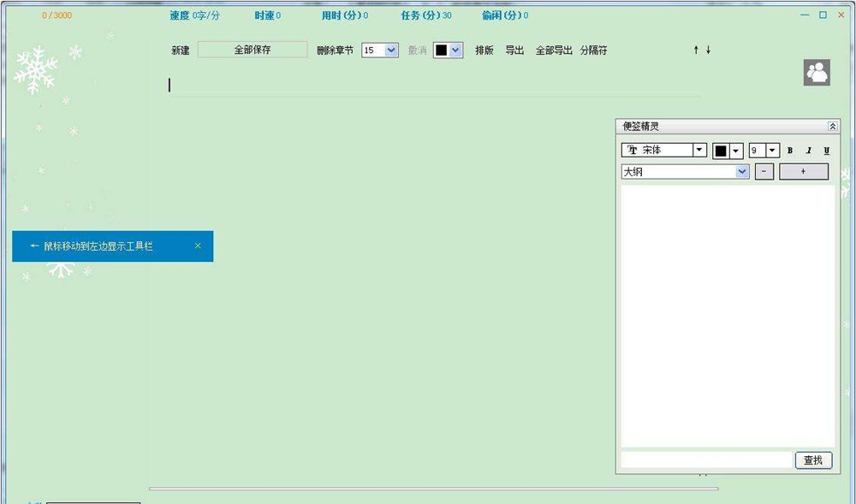Image resolution: width=856 pixels, height=504 pixels.
Task: Open the black font color swatch dropdown
Action: [736, 150]
